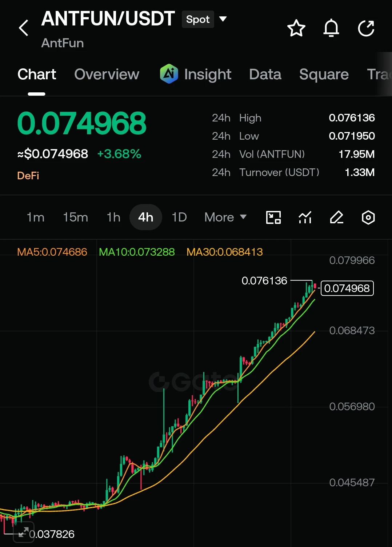Tap the +3.68% change value

tap(119, 154)
